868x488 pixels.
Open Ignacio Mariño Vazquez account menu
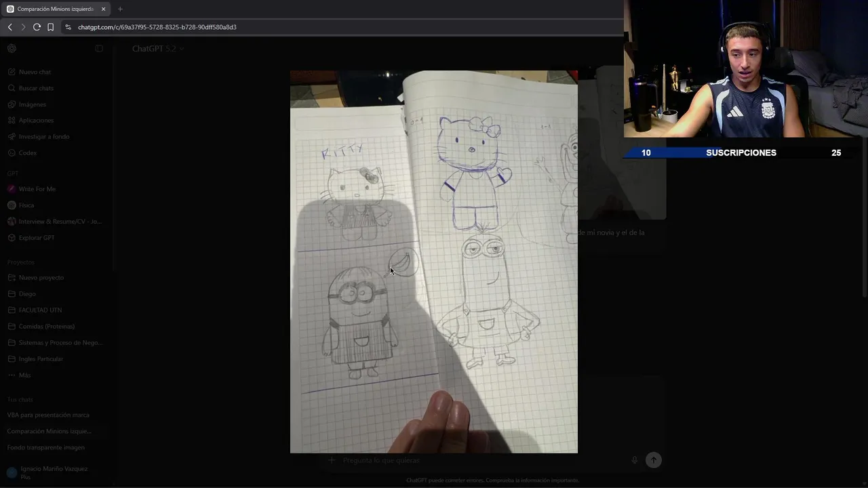click(54, 472)
